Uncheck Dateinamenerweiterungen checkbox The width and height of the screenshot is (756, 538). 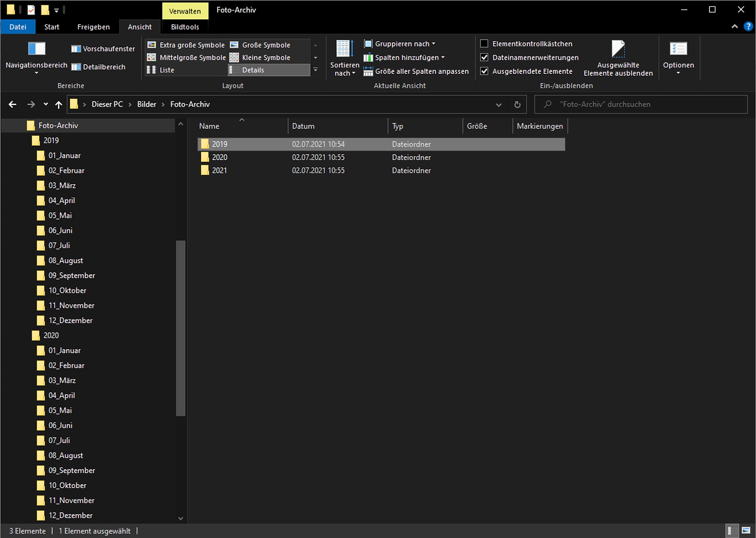[484, 57]
